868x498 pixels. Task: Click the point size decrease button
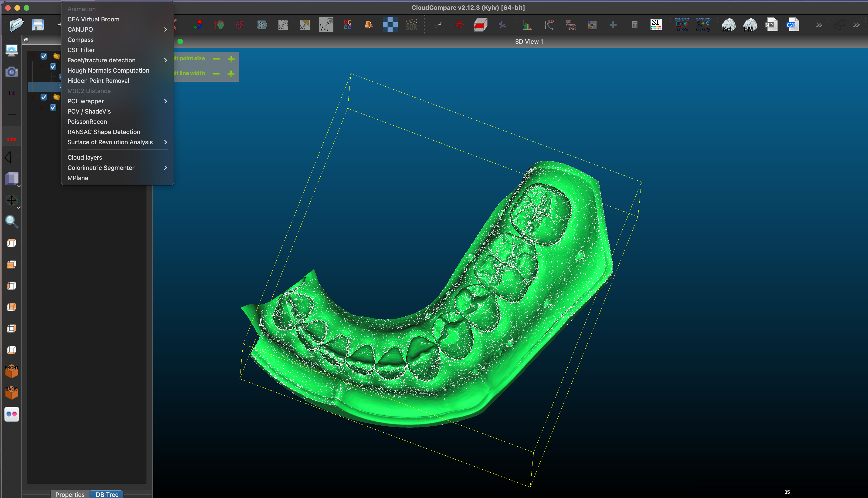point(216,58)
